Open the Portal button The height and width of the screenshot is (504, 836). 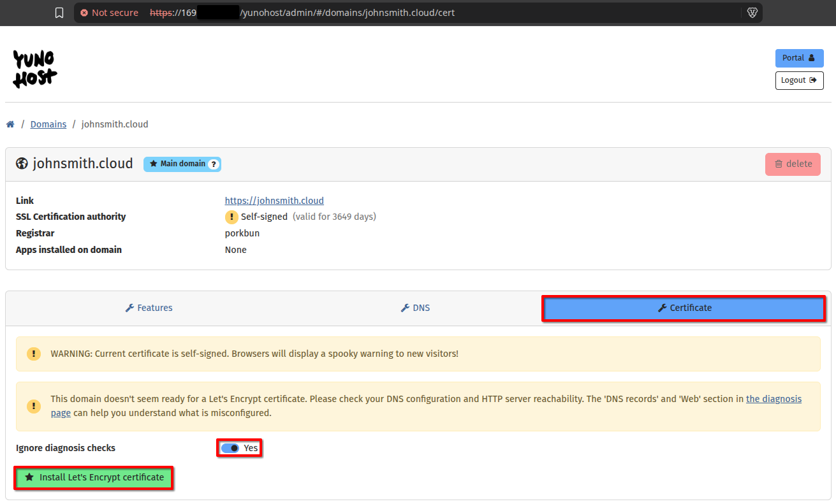click(x=799, y=58)
